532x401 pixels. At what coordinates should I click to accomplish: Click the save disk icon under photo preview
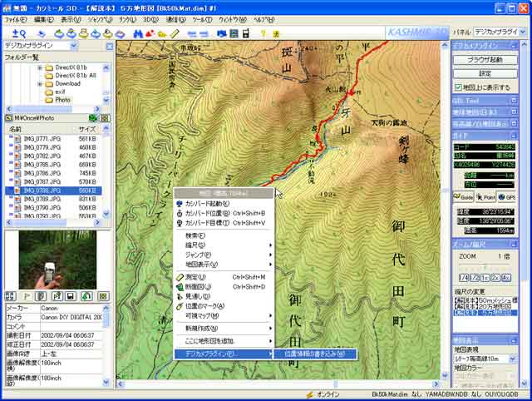point(71,295)
